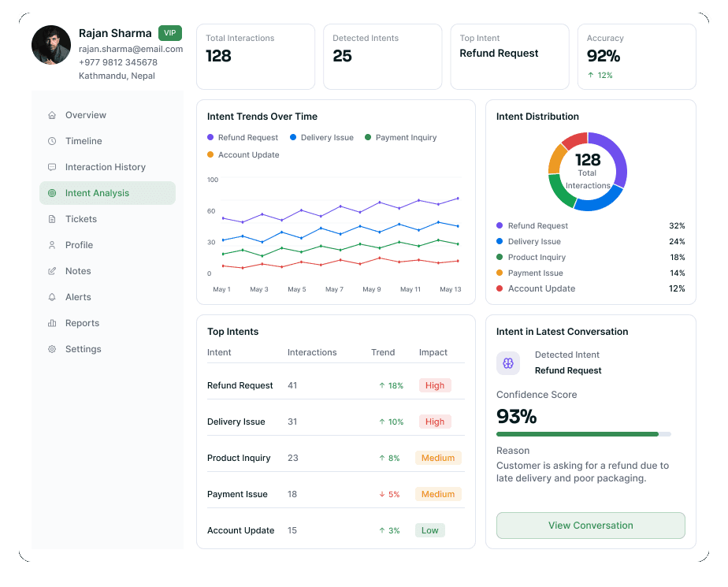
Task: Click the brain icon beside Detected Intent
Action: click(x=508, y=363)
